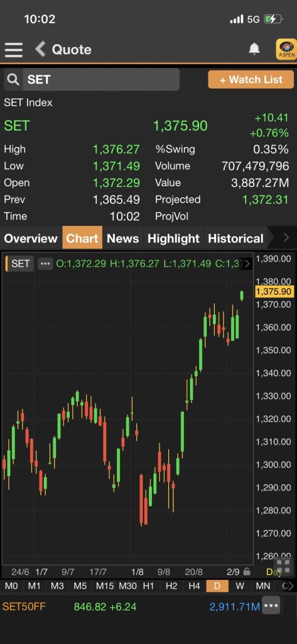Select the MN monthly timeframe
This screenshot has width=297, height=644.
[x=263, y=586]
